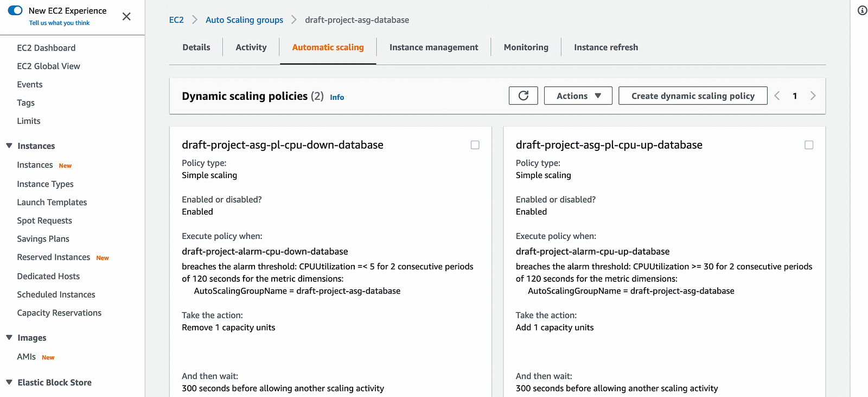868x397 pixels.
Task: Select the draft-project-asg-pl-cpu-down-database policy checkbox
Action: [475, 145]
